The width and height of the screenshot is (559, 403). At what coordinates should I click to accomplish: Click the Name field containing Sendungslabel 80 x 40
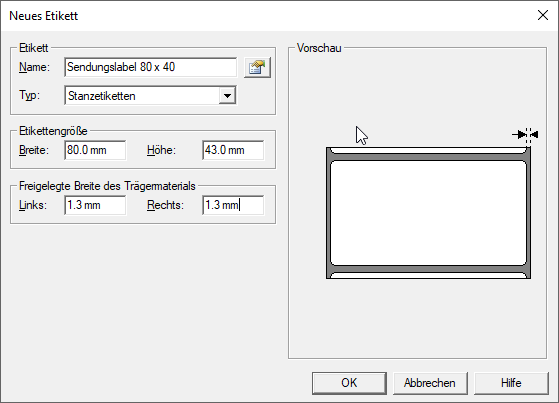tap(150, 67)
